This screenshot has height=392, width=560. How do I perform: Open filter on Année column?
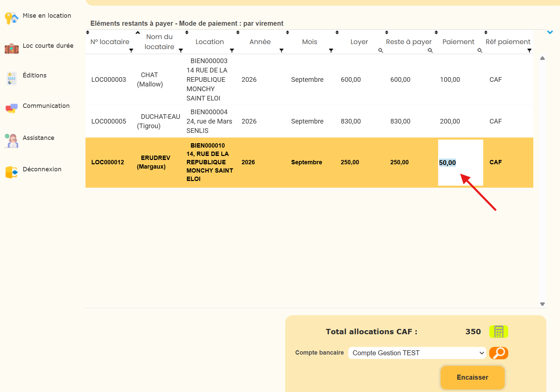point(282,50)
